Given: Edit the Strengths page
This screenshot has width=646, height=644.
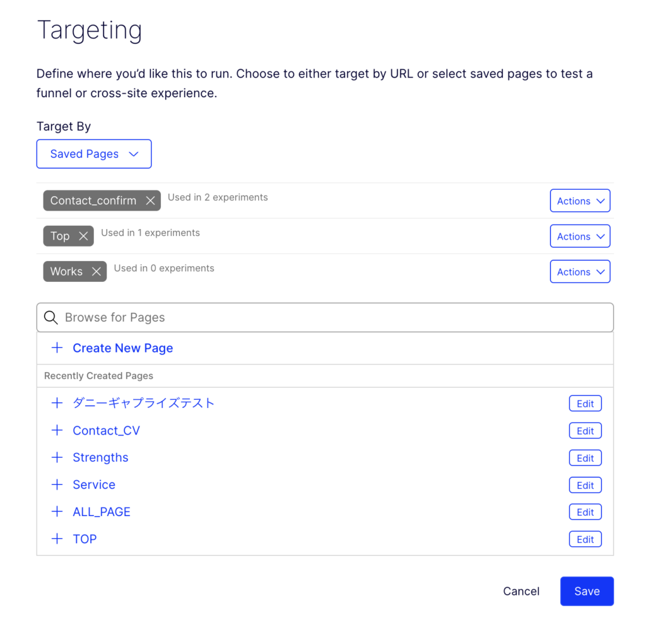Looking at the screenshot, I should pos(585,458).
